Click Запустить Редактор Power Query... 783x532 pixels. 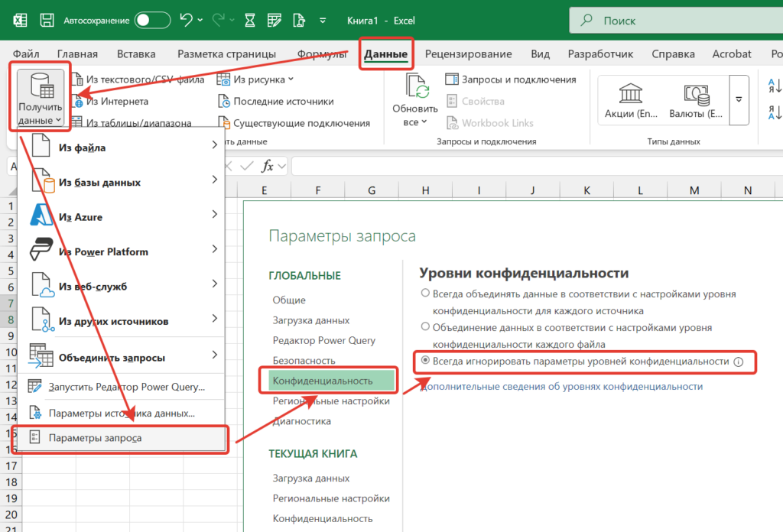(122, 387)
